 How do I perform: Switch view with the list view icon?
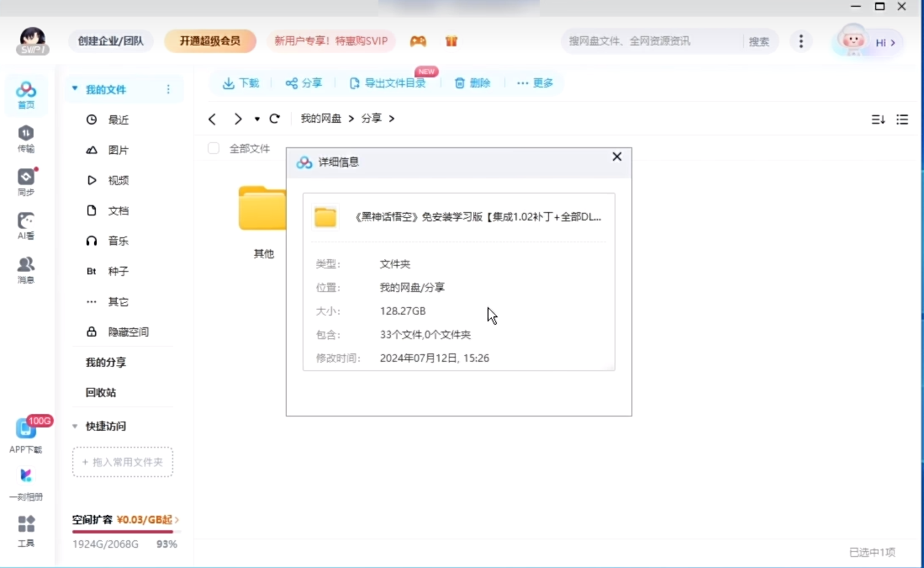pyautogui.click(x=902, y=119)
